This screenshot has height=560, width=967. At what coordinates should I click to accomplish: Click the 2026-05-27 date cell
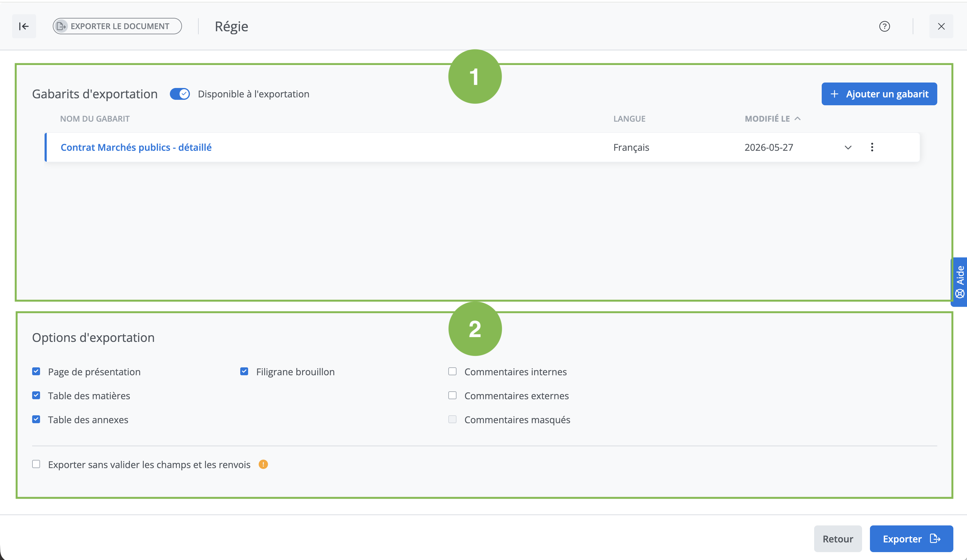[x=769, y=147]
